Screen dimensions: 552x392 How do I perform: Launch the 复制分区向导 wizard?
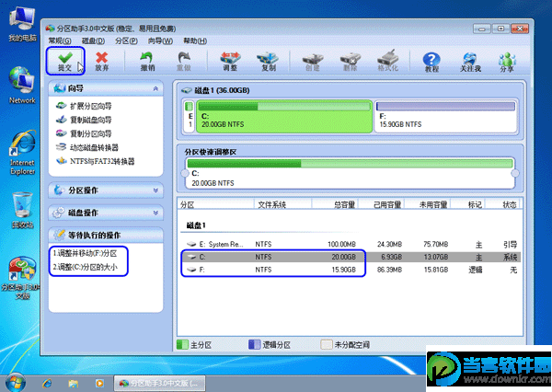[x=84, y=133]
